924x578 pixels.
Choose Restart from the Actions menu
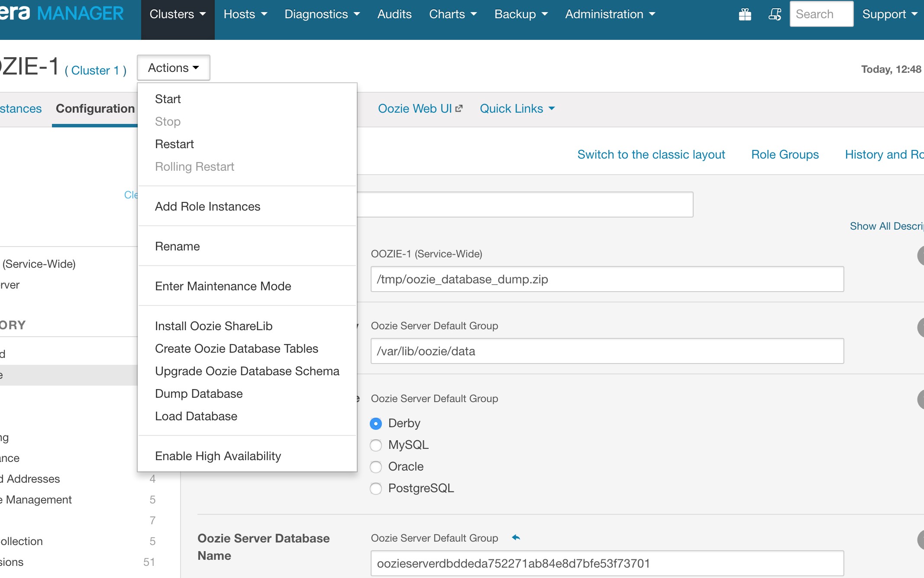[x=174, y=144]
